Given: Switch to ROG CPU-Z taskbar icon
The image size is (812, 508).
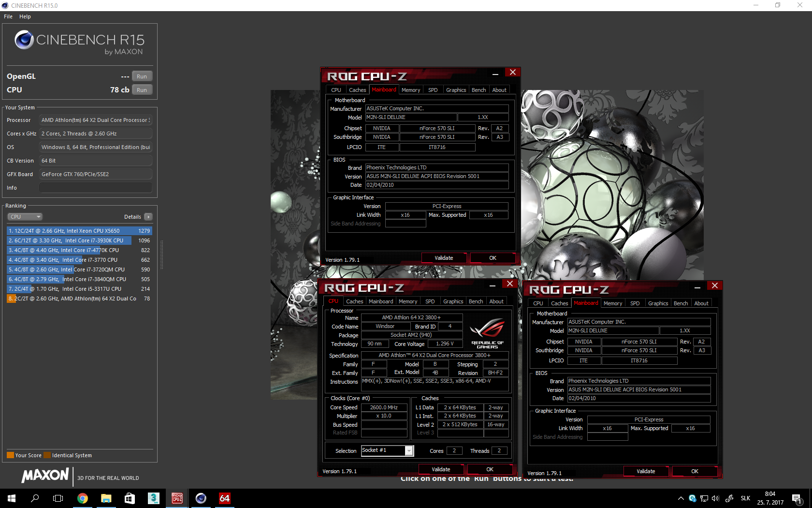Looking at the screenshot, I should [177, 498].
